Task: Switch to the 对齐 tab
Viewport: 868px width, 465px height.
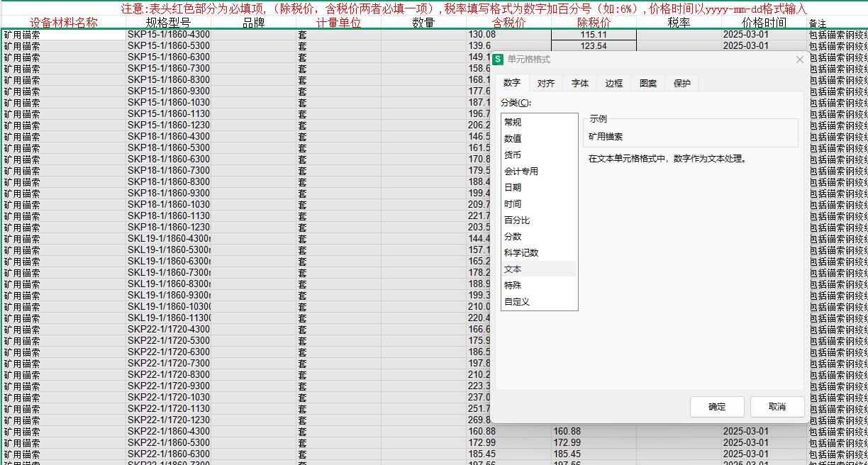Action: click(x=545, y=83)
